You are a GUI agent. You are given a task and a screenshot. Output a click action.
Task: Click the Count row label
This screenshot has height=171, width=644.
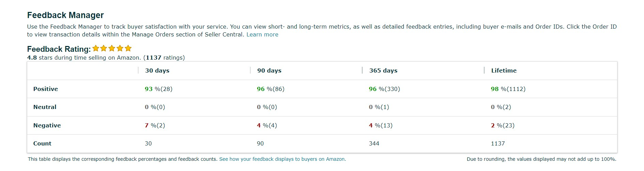pos(42,143)
